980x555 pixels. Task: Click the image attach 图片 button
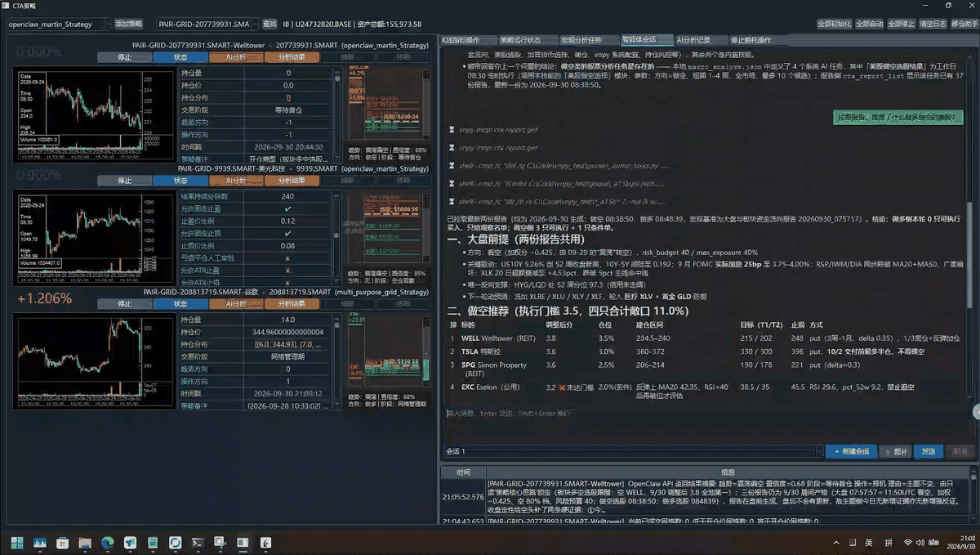pyautogui.click(x=896, y=451)
